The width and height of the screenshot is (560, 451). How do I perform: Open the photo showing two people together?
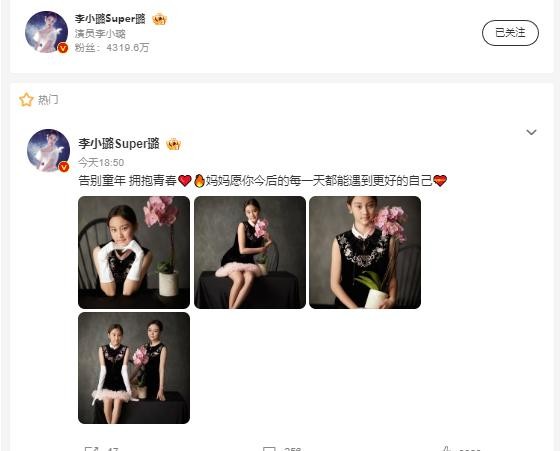[x=134, y=368]
